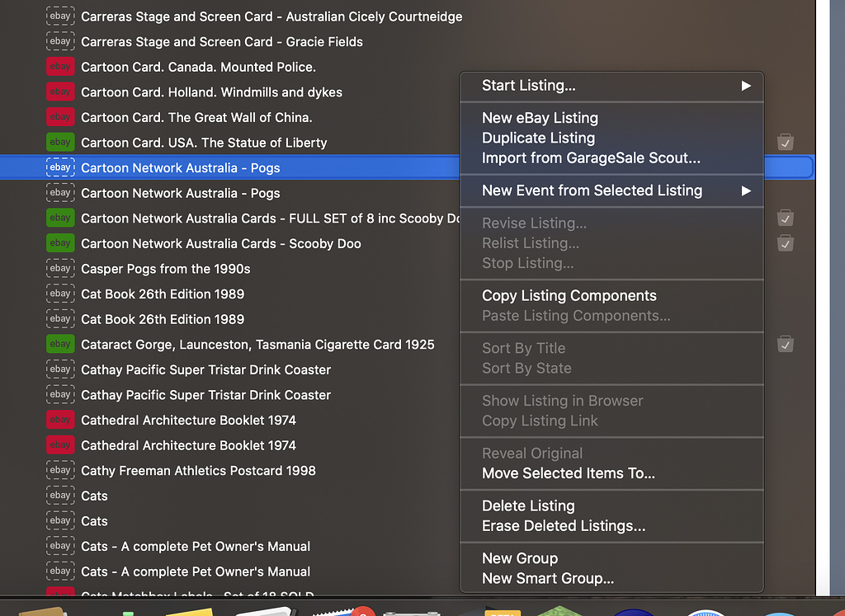
Task: Select 'Cartoon Card. The Great Wall of China.' listing
Action: [196, 117]
